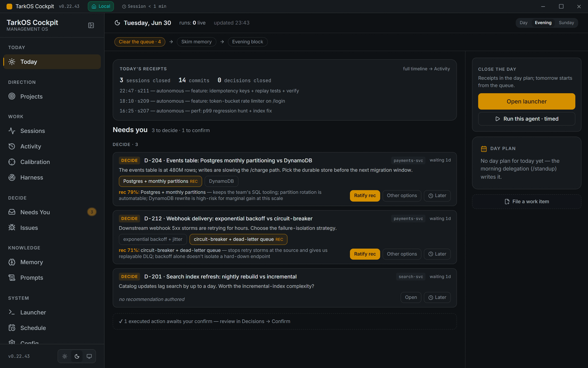Screen dimensions: 588x368
Task: Defer D-201 with Later button
Action: tap(437, 297)
